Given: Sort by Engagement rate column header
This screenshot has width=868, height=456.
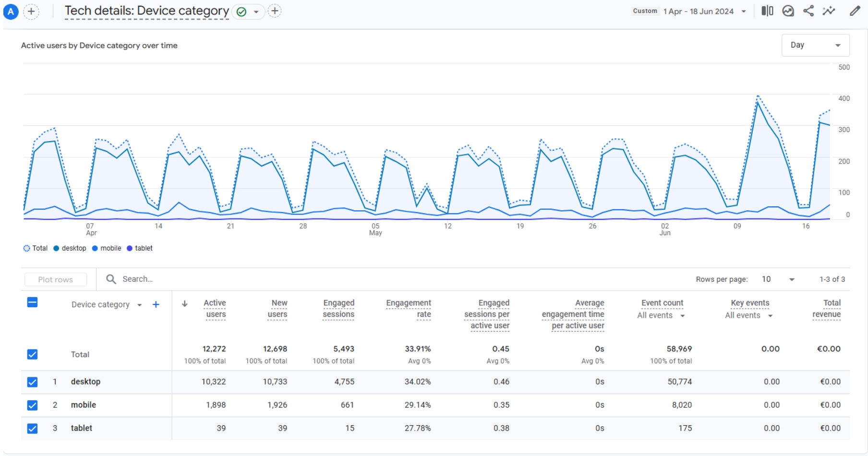Looking at the screenshot, I should click(x=409, y=309).
